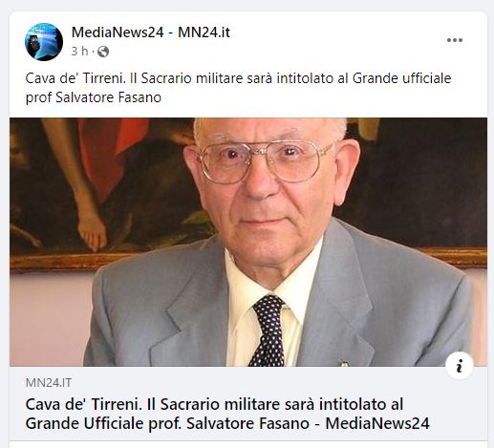
Task: Click the polka-dot tie in the preview image
Action: tap(269, 331)
